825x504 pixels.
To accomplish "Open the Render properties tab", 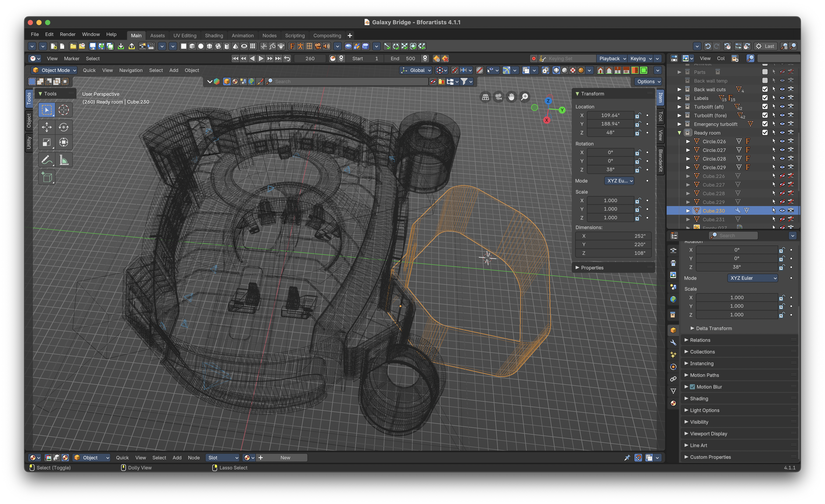I will click(x=673, y=250).
